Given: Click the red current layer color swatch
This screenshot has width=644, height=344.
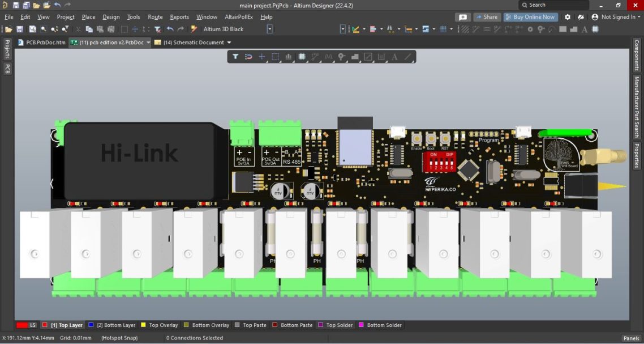Looking at the screenshot, I should tap(22, 325).
